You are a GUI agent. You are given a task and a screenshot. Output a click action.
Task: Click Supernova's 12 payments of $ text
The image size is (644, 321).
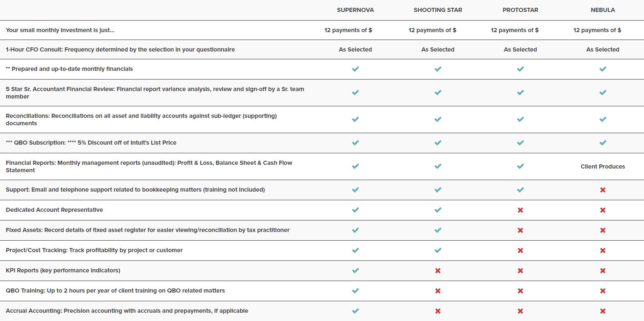[348, 30]
